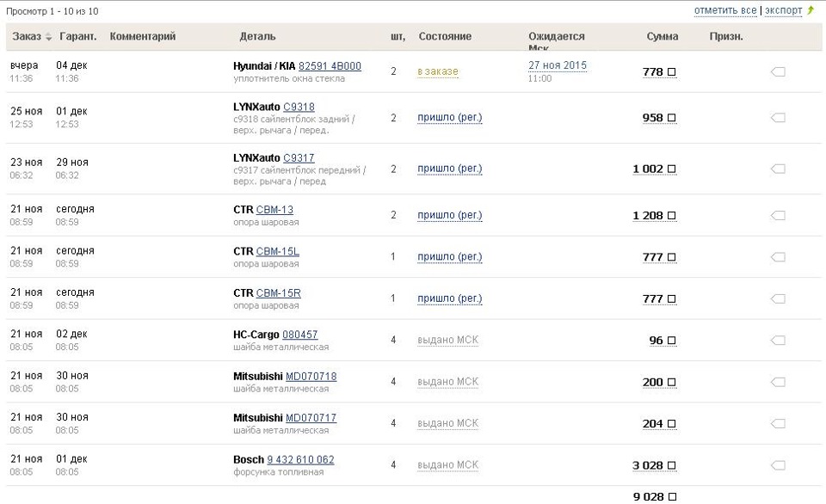The height and width of the screenshot is (504, 826).
Task: Expand the "пришло (рег.)" status for CBM-15R
Action: click(449, 298)
